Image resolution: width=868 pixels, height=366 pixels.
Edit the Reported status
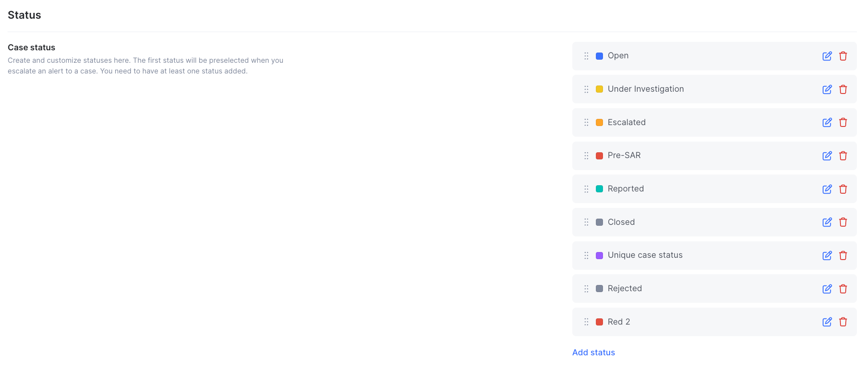[x=827, y=189]
